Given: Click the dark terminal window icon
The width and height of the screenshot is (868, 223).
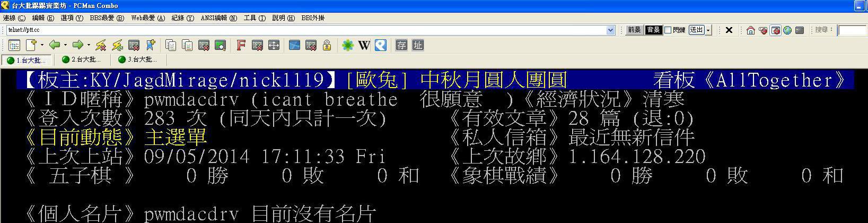Looking at the screenshot, I should [800, 30].
